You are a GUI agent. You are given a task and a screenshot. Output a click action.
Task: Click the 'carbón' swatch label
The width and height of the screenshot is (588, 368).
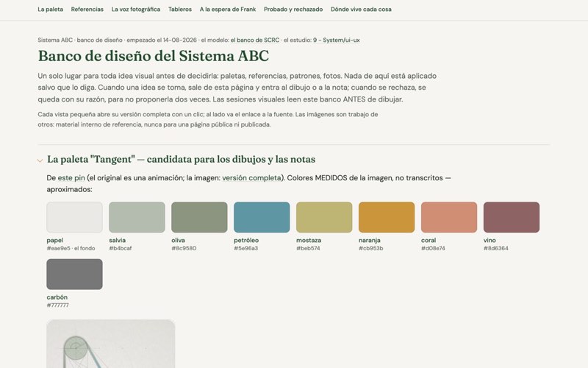pyautogui.click(x=57, y=297)
